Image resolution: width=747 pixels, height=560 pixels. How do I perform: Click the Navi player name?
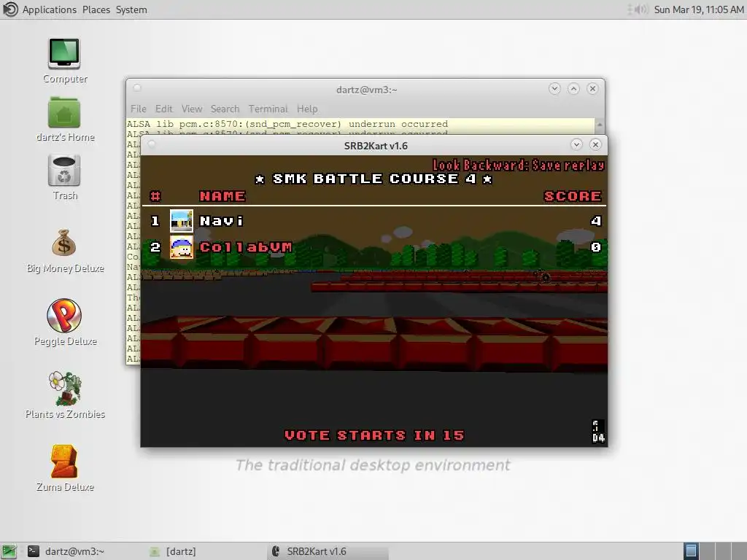[221, 221]
